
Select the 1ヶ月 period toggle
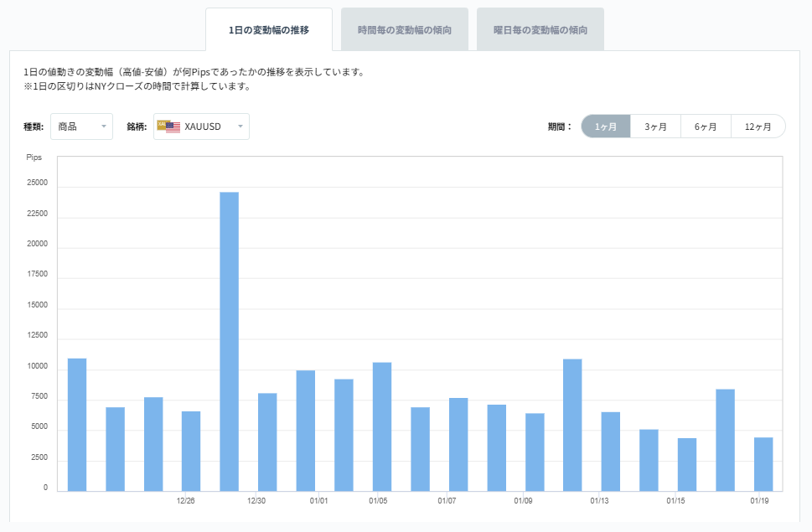pos(604,126)
